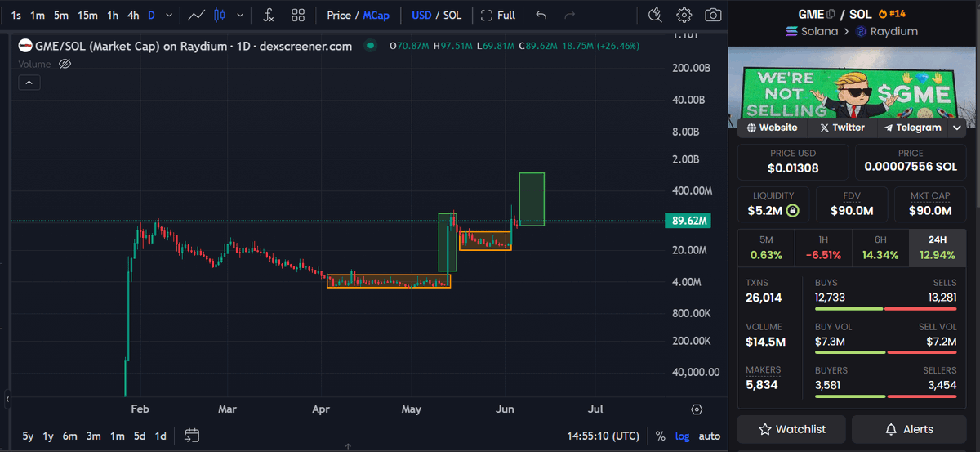
Task: Toggle log scale mode
Action: [682, 436]
